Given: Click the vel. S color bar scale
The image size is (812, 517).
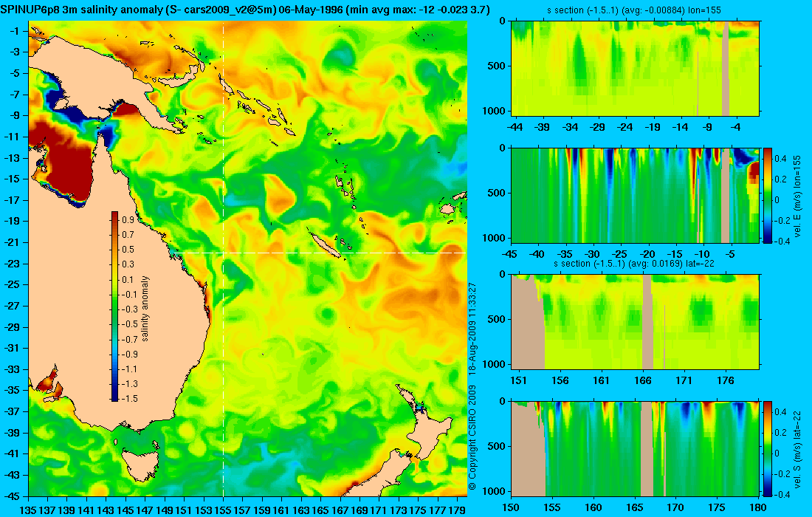Looking at the screenshot, I should (x=768, y=448).
